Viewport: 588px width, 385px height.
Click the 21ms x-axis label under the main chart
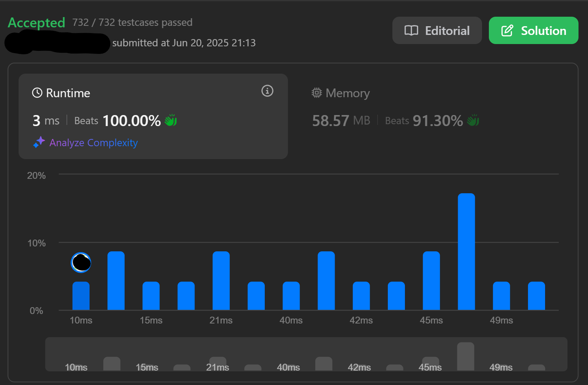tap(221, 320)
